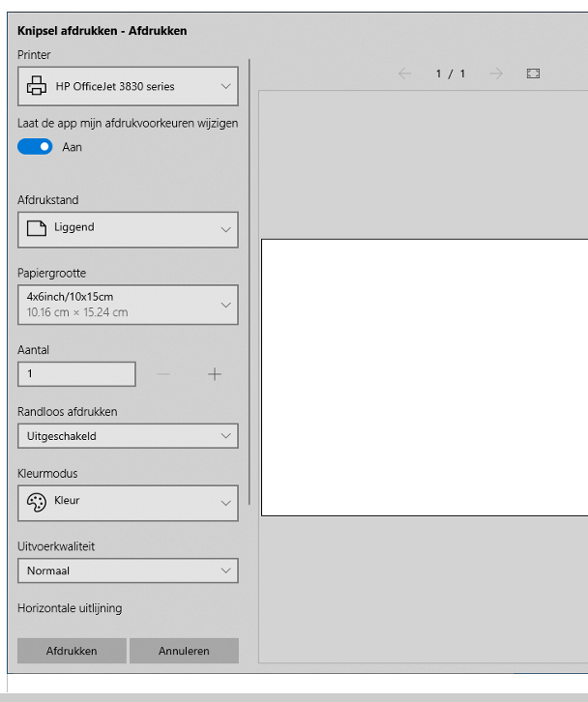Open the Uitvoerkwaliteit Normaal dropdown
The height and width of the screenshot is (702, 588).
point(128,570)
